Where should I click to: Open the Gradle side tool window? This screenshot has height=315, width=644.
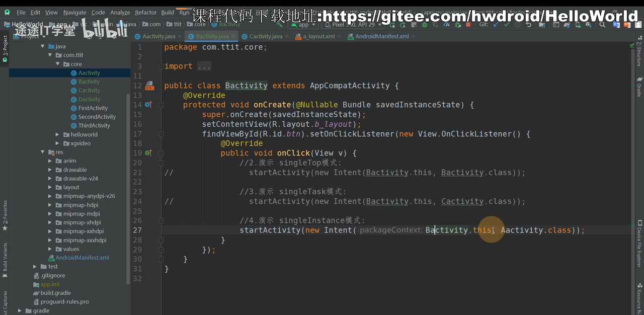point(639,87)
